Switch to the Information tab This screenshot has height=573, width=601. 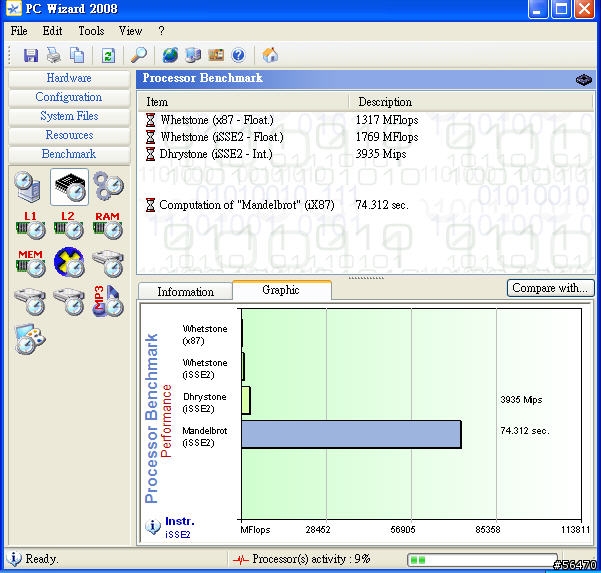tap(186, 292)
